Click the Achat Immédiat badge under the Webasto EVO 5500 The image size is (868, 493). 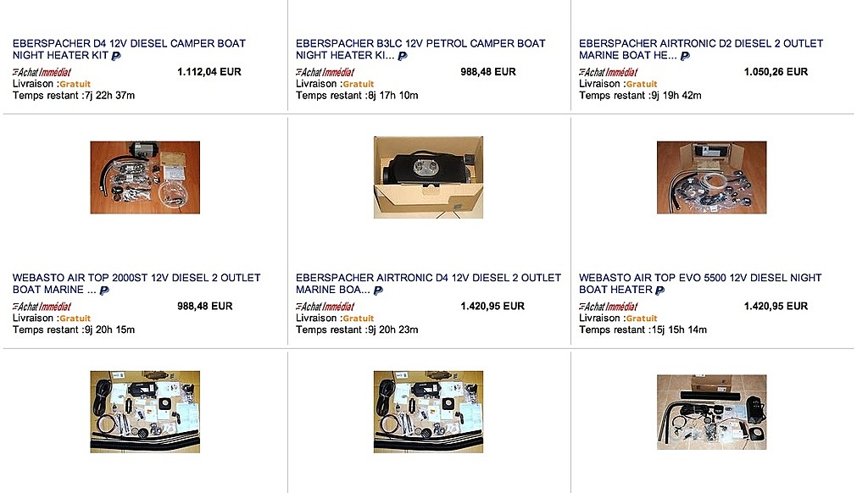(x=609, y=306)
